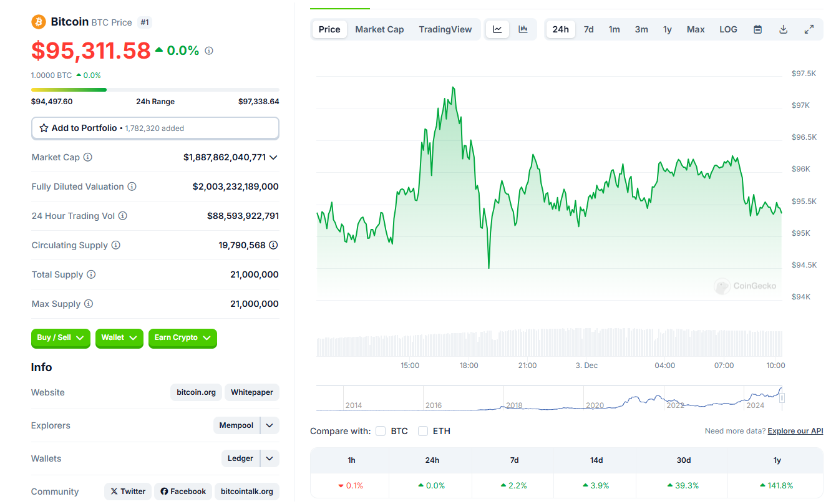Open the Whitepaper link
836x504 pixels.
click(x=252, y=392)
